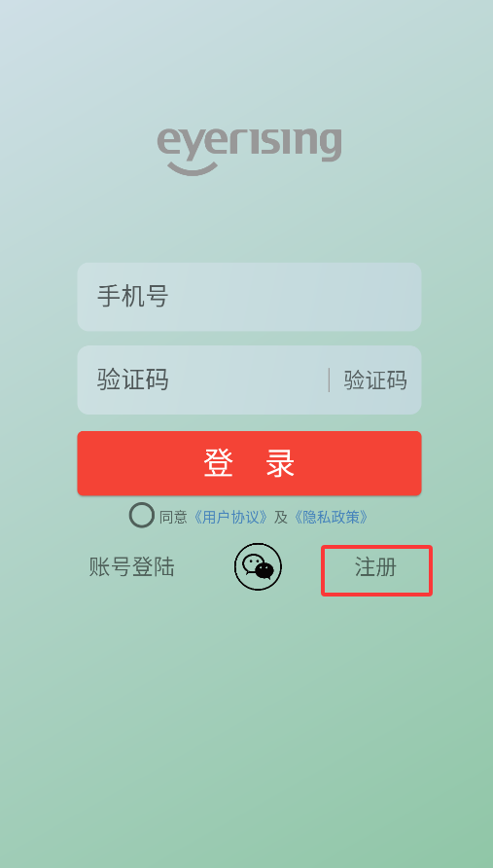Click the 录 character on the red button

(x=280, y=463)
